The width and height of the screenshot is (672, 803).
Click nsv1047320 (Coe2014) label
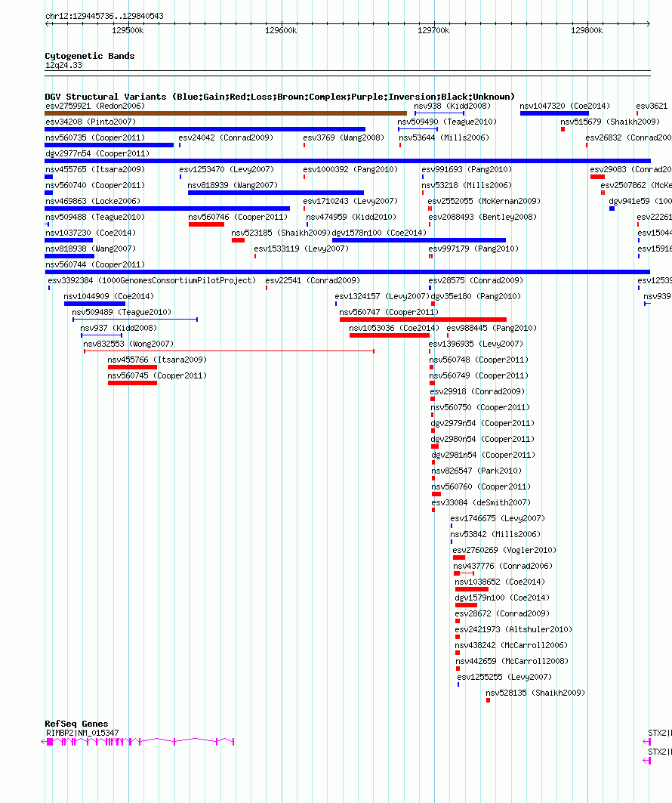pyautogui.click(x=565, y=106)
